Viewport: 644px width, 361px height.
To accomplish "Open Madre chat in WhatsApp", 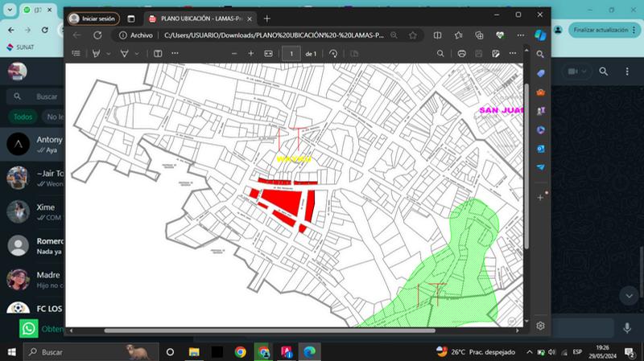I will pos(32,279).
